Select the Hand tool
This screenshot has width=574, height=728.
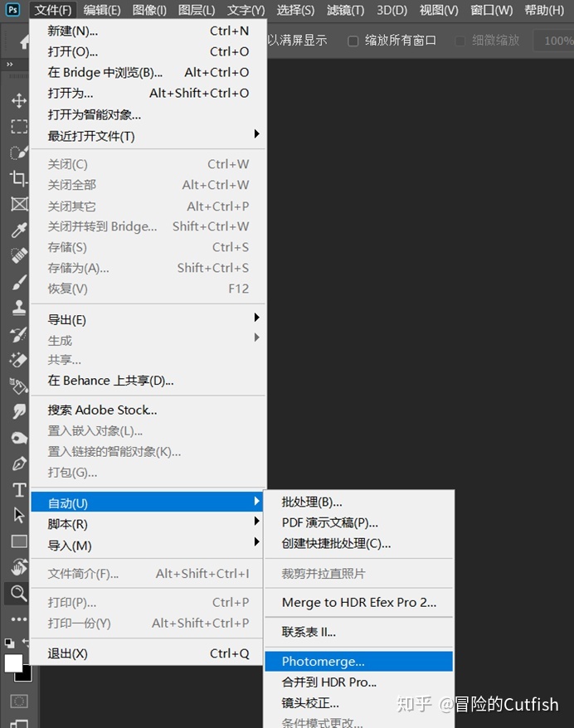(18, 567)
